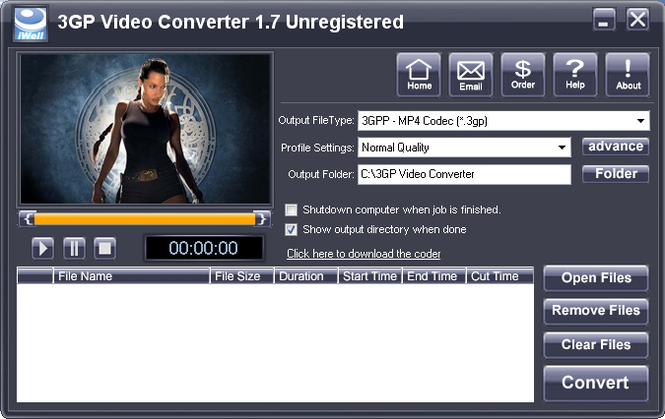This screenshot has height=419, width=665.
Task: Click the Duration column header
Action: pyautogui.click(x=306, y=276)
